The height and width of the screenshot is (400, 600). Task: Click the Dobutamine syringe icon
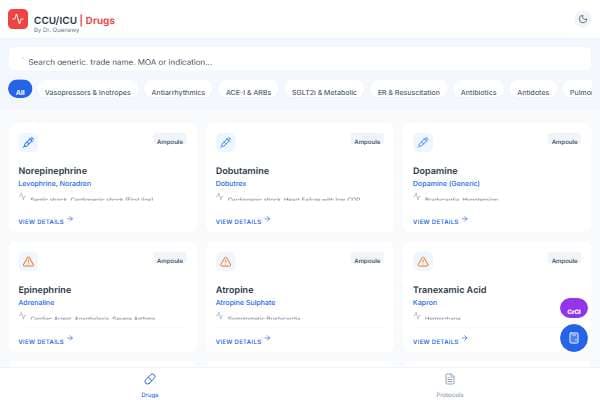pos(226,142)
